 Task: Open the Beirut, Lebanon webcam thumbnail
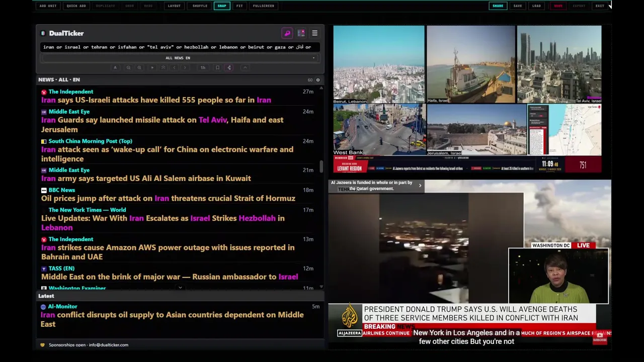pos(379,65)
